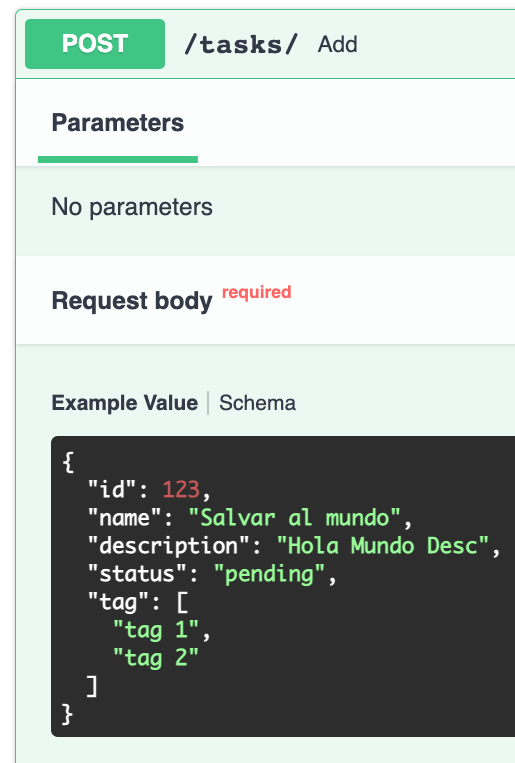Click the green POST method badge
The width and height of the screenshot is (515, 763).
point(95,44)
